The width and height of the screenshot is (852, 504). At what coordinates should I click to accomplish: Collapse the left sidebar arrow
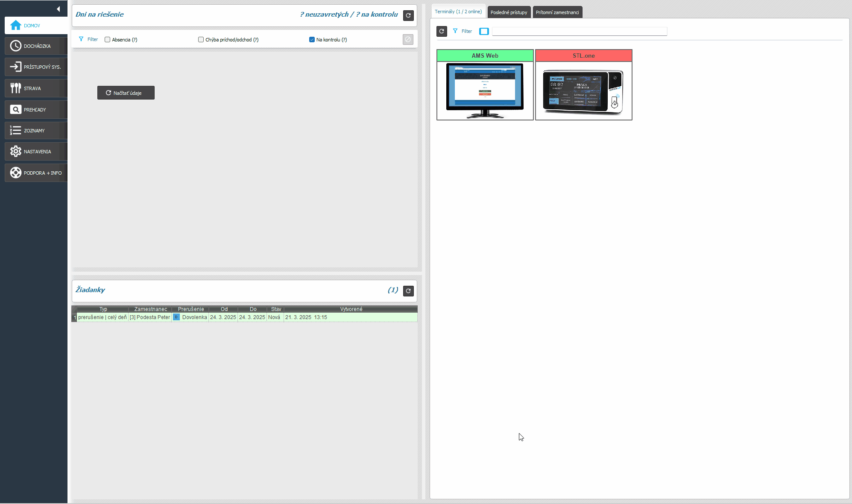[x=58, y=9]
